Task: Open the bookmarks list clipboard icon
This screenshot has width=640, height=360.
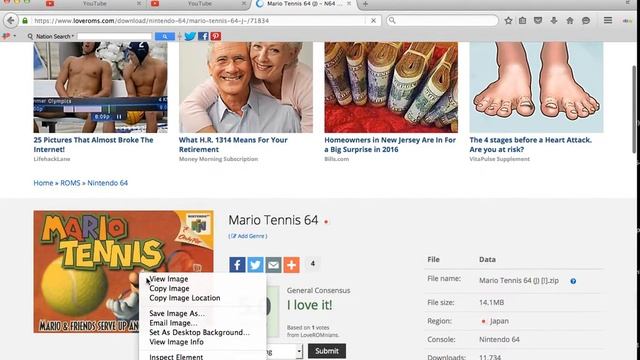Action: [522, 20]
